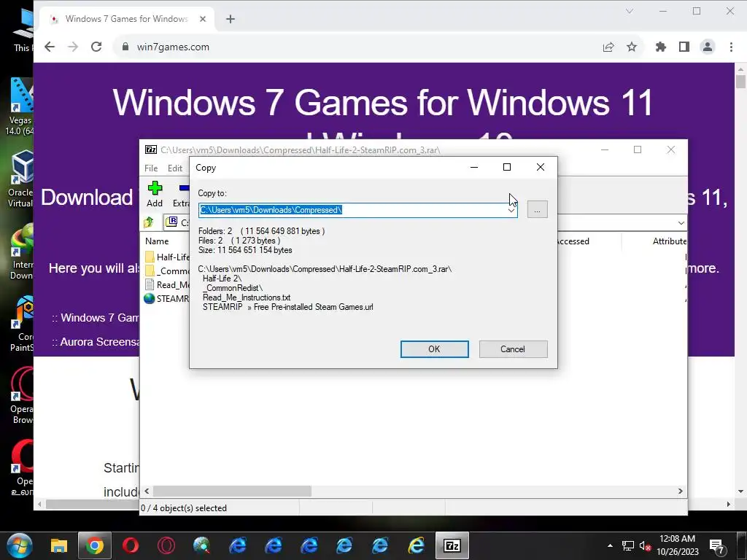Open a new Chrome tab
The height and width of the screenshot is (560, 747).
(x=231, y=19)
